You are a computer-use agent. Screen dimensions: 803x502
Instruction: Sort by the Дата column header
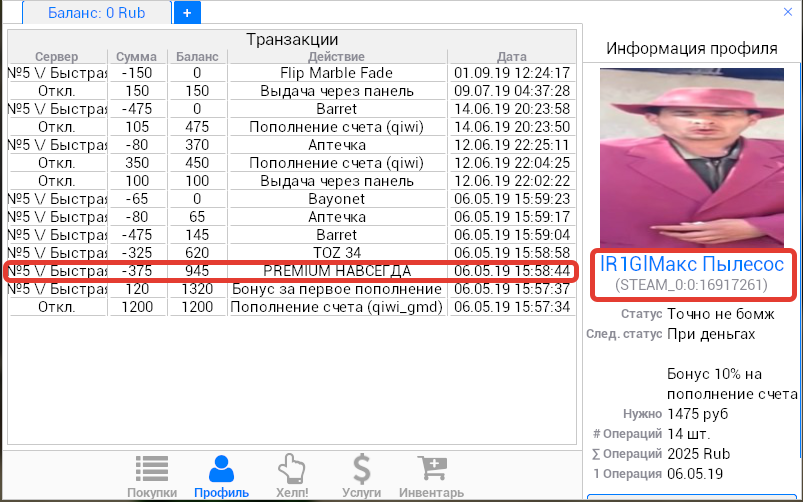click(x=512, y=56)
